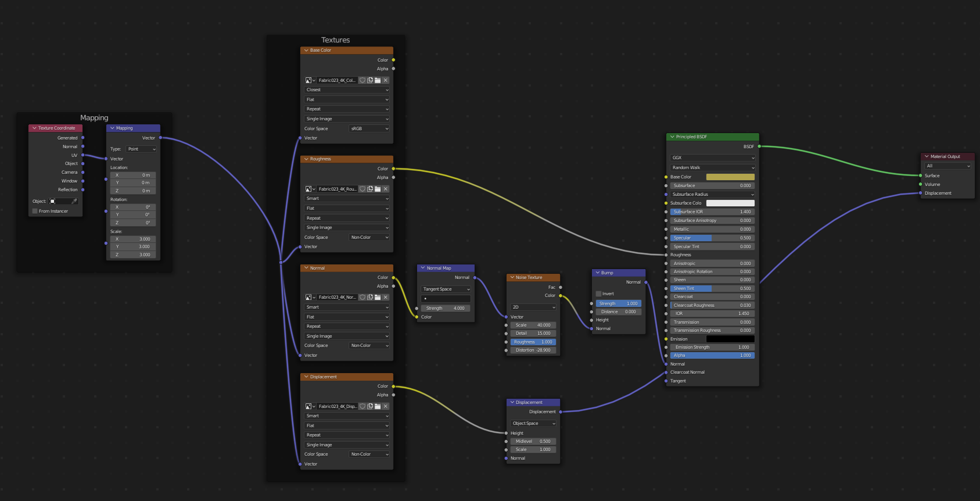Collapse the Mapping node header chevron
This screenshot has height=501, width=980.
tap(112, 128)
